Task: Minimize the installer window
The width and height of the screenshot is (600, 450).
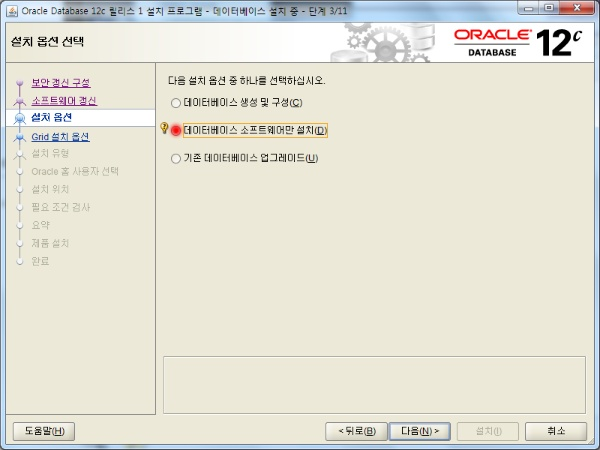Action: (x=529, y=8)
